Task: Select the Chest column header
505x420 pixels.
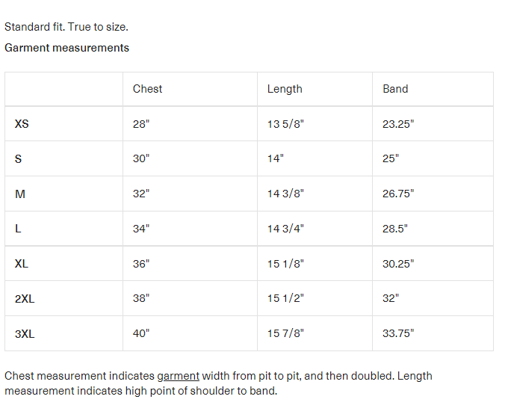Action: [x=147, y=89]
